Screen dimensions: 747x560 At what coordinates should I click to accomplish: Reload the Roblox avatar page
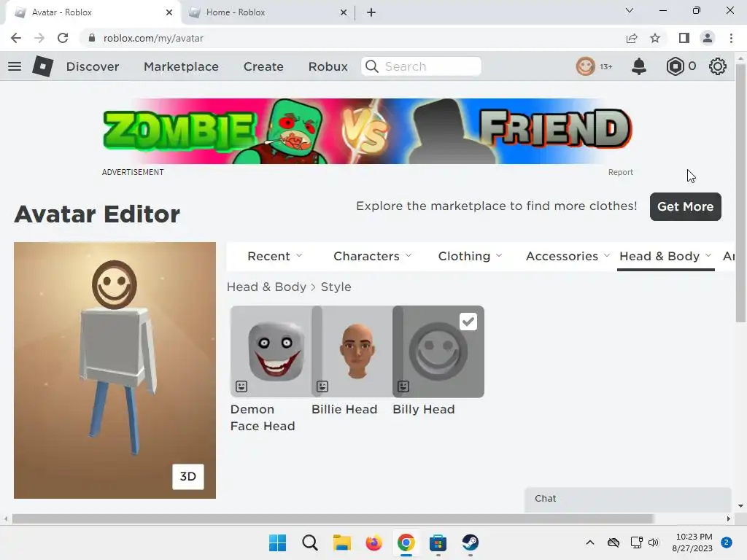point(63,38)
